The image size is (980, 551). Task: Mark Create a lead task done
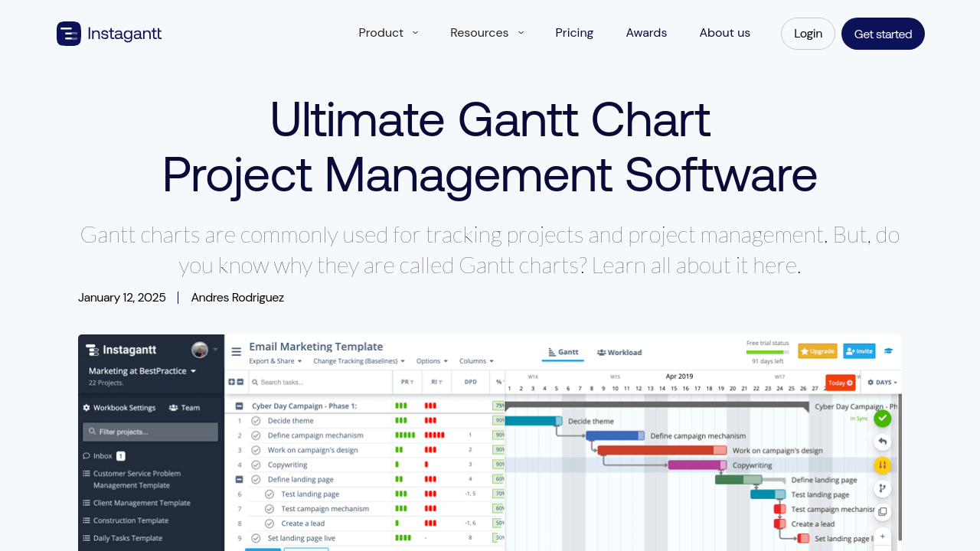(269, 523)
